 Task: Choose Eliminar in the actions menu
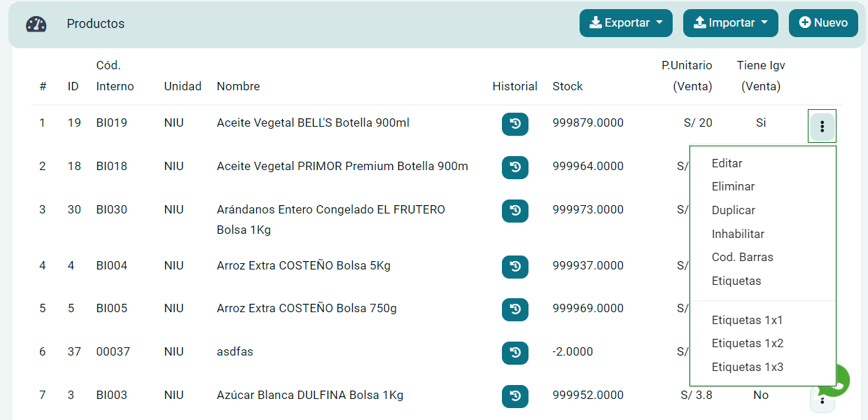[733, 187]
